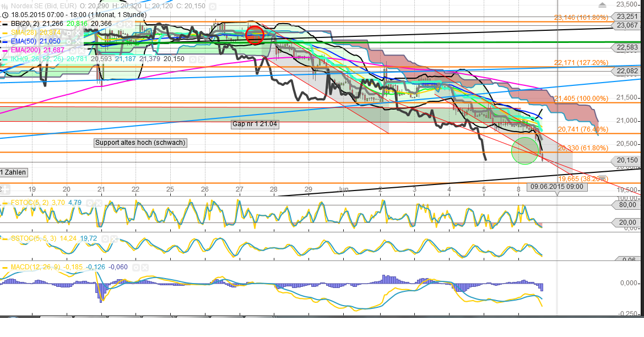Remove the FSTOC indicator with its X icon

coord(98,203)
